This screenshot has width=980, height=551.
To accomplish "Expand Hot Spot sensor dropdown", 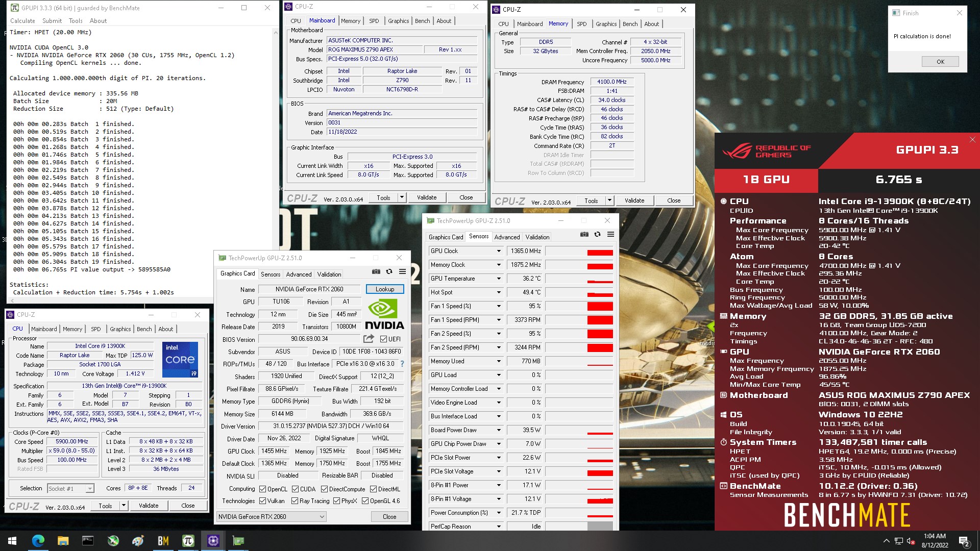I will pyautogui.click(x=499, y=292).
